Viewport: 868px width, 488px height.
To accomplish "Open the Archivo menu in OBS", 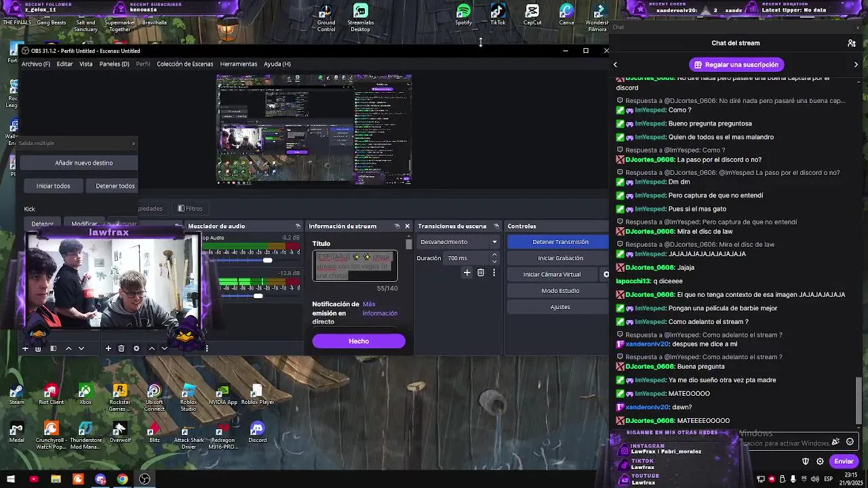I will point(36,64).
